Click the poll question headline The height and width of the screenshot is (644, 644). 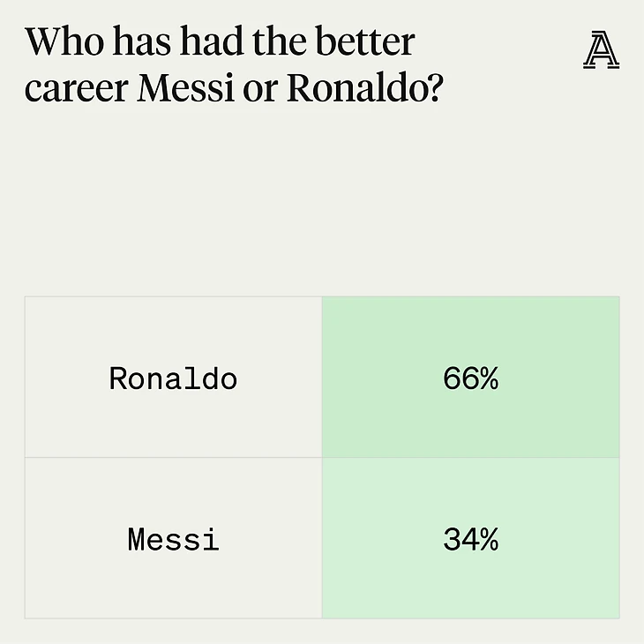pyautogui.click(x=234, y=64)
